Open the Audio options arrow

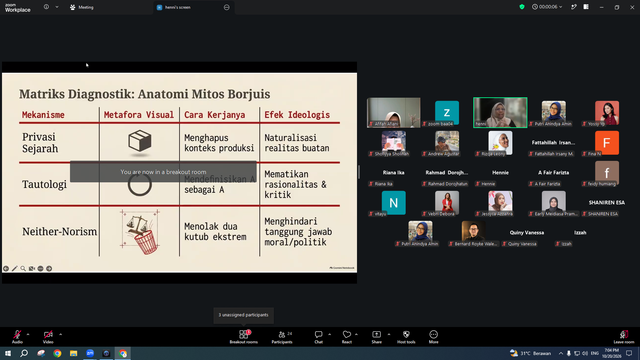click(x=28, y=334)
